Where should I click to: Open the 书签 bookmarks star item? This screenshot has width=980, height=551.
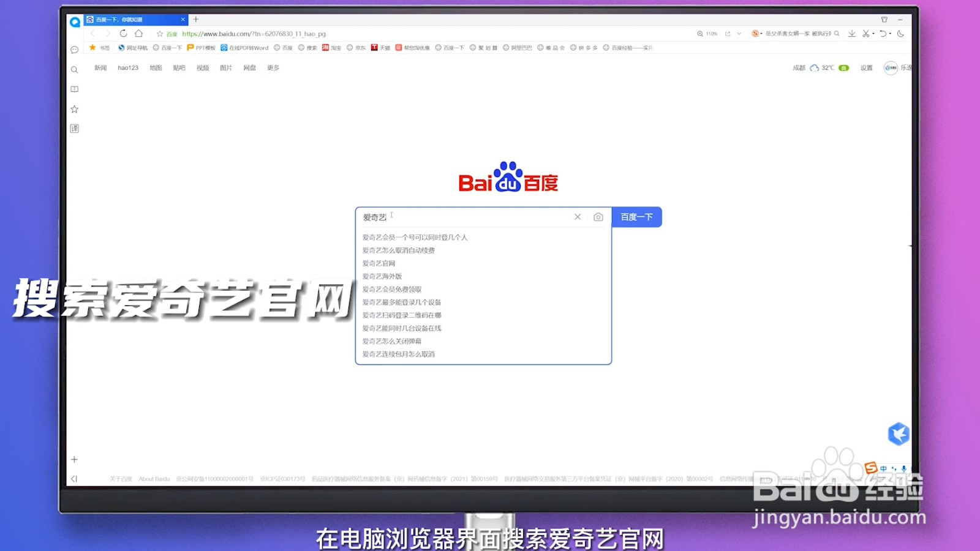(x=99, y=48)
